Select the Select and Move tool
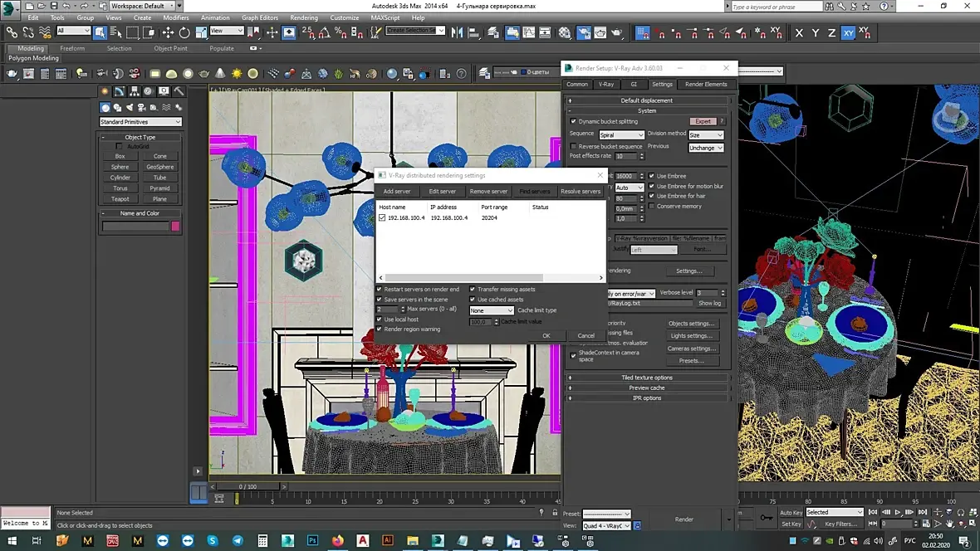 point(168,32)
